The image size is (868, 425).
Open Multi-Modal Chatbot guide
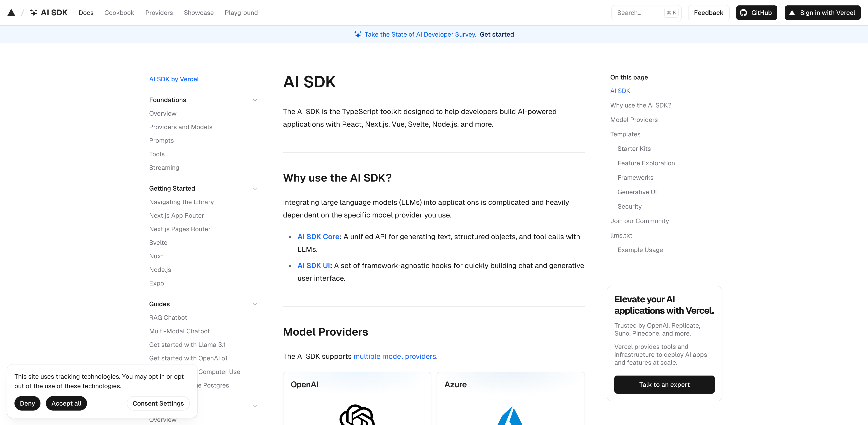179,331
